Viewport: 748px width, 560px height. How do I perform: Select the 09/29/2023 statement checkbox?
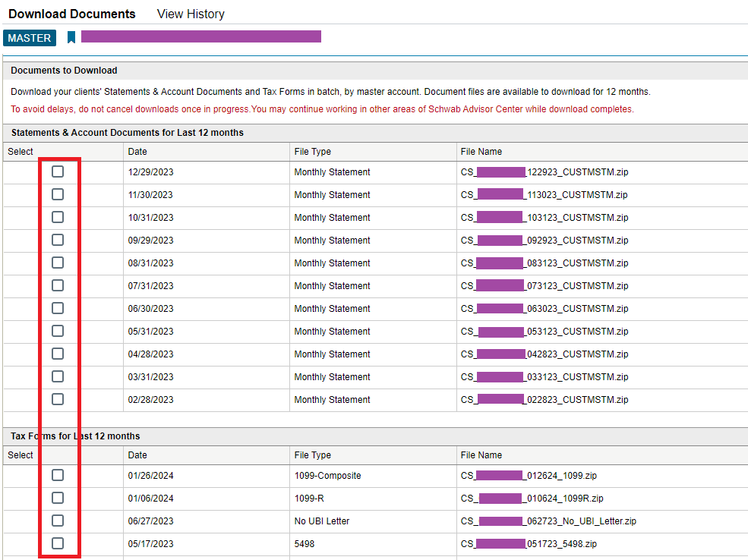(57, 240)
